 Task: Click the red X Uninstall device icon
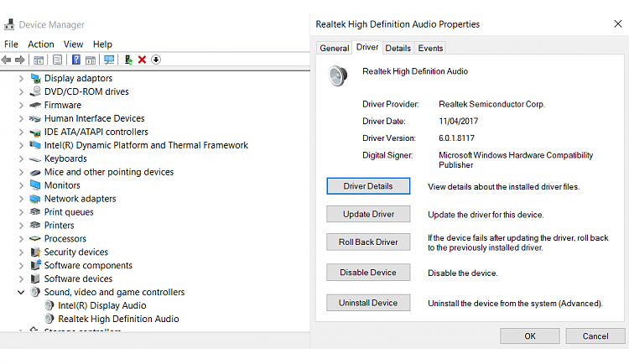coord(142,60)
